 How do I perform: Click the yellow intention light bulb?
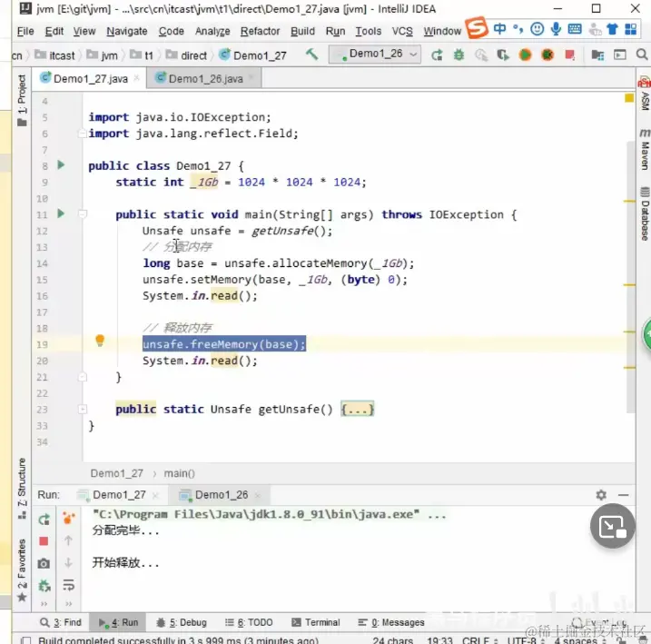(100, 341)
